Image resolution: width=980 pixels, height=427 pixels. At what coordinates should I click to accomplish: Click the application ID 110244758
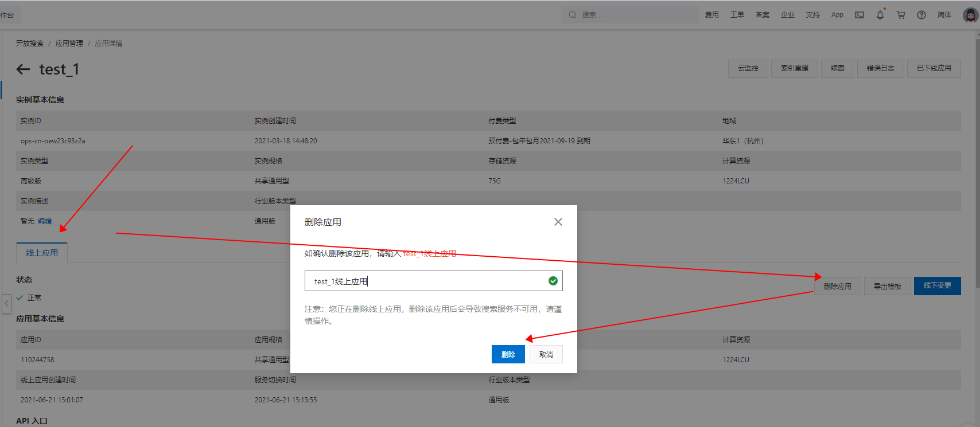(x=37, y=360)
